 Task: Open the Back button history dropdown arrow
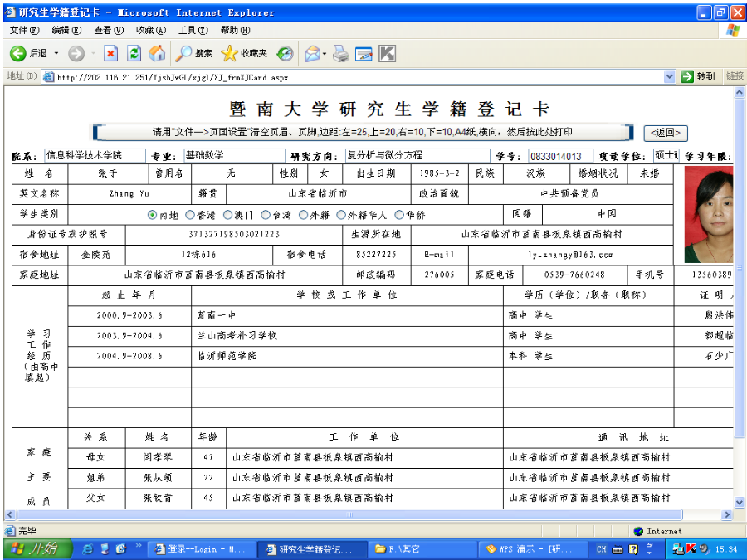click(x=56, y=53)
